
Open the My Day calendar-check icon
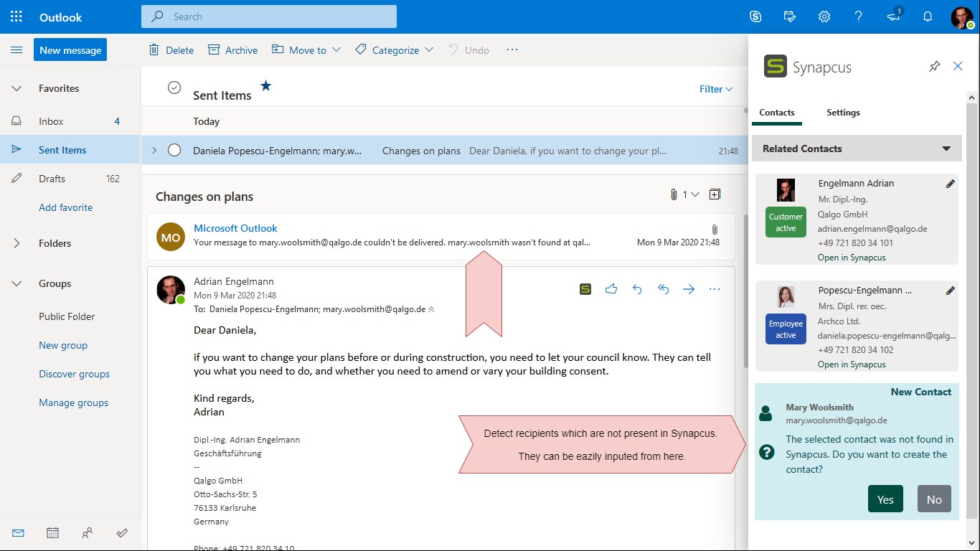[x=790, y=17]
